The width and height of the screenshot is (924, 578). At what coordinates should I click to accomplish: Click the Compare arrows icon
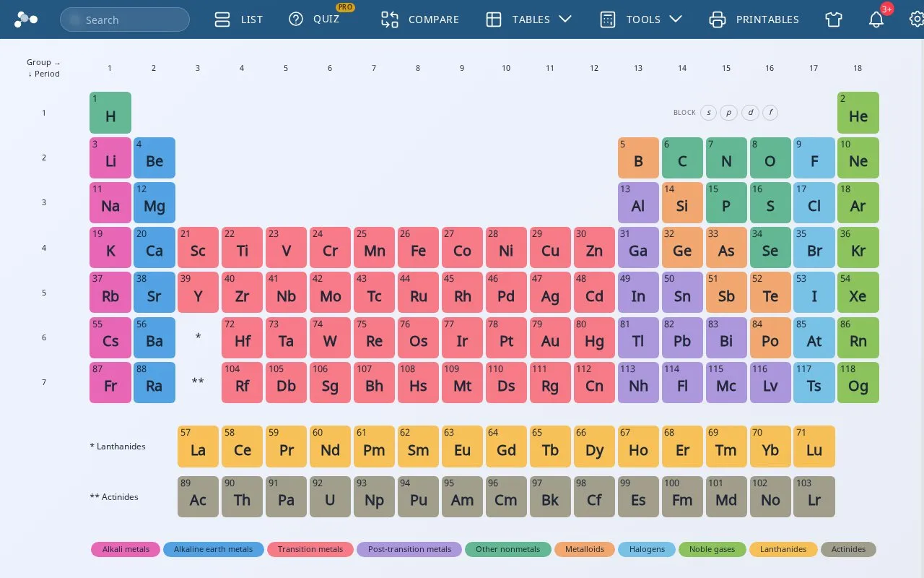390,20
